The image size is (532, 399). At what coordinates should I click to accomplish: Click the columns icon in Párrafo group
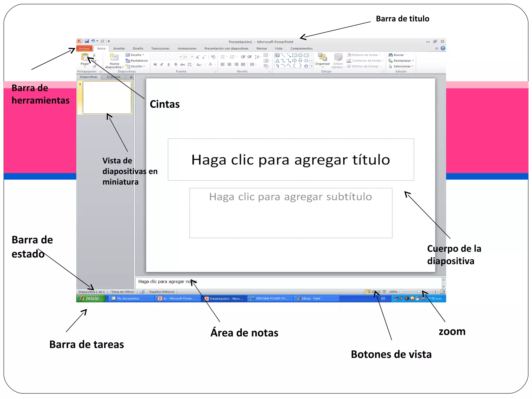(x=252, y=64)
